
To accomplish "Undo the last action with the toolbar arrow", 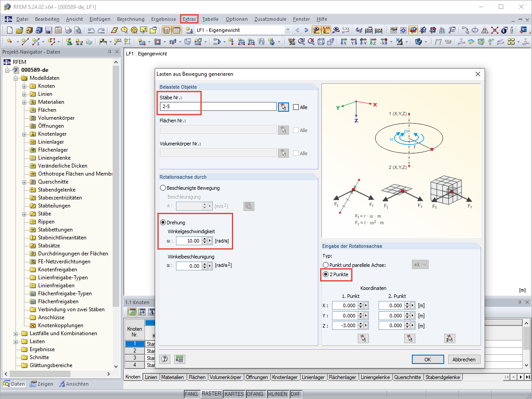I will pyautogui.click(x=91, y=30).
